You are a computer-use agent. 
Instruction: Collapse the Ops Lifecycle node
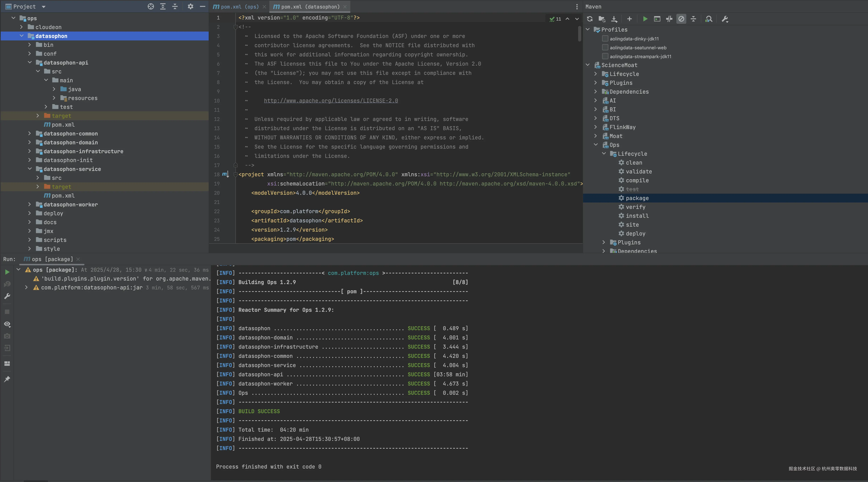coord(604,154)
